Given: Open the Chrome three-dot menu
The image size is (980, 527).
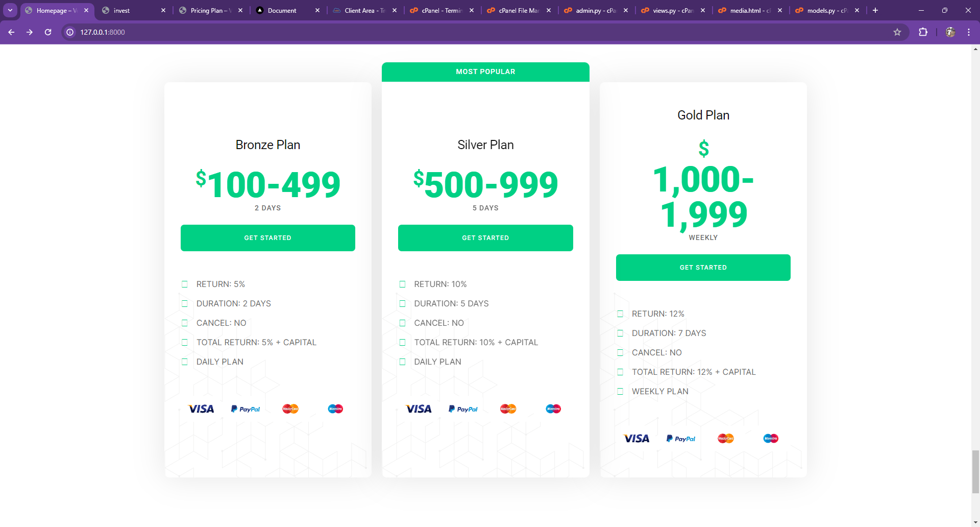Looking at the screenshot, I should [x=969, y=32].
